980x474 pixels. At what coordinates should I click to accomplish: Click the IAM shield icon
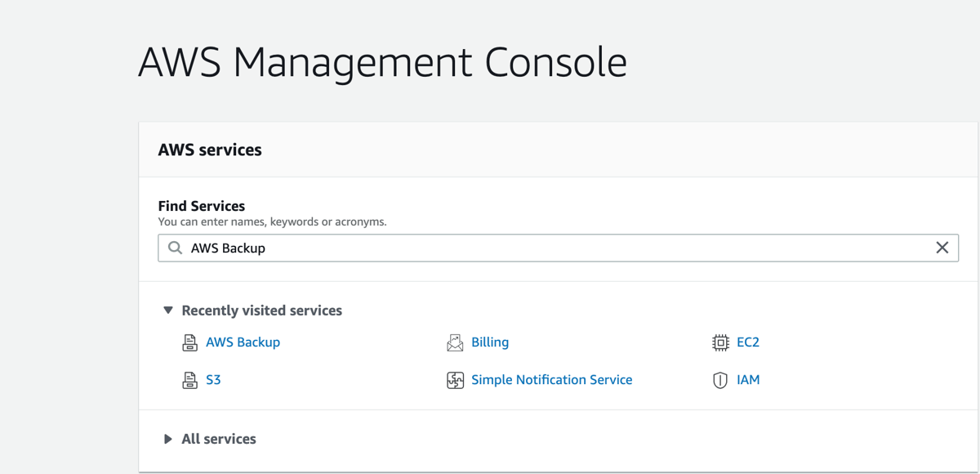pos(720,380)
